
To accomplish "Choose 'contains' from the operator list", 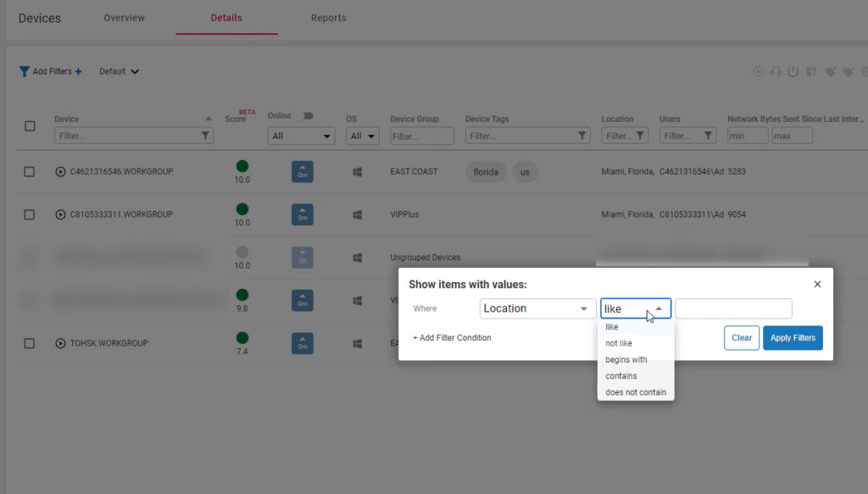I will coord(621,376).
